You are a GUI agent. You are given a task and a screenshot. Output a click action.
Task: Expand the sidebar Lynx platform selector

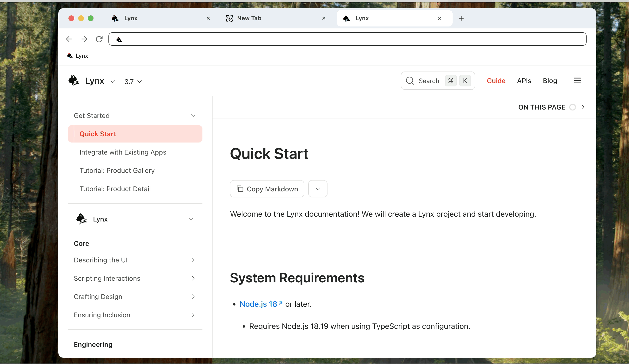pos(135,219)
